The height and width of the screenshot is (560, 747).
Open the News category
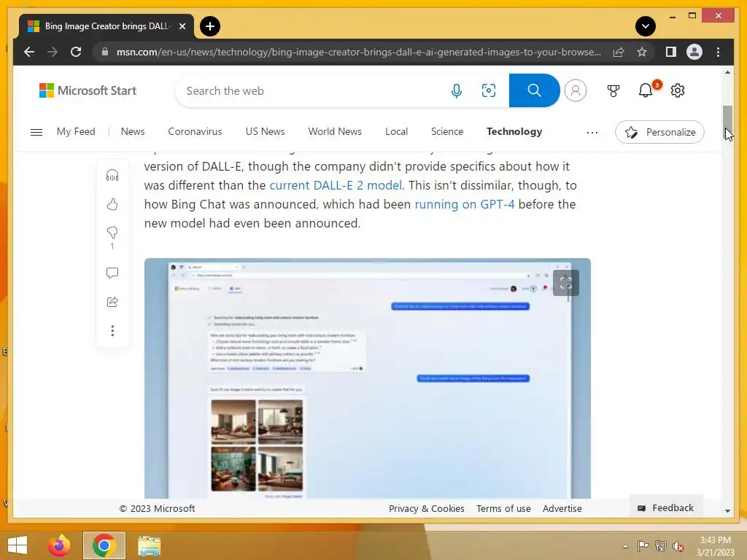point(133,131)
